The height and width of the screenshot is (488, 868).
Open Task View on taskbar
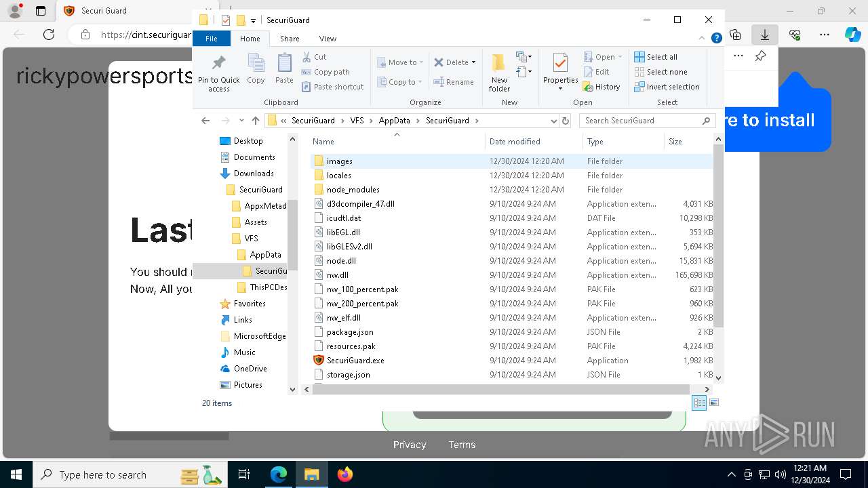click(x=244, y=474)
